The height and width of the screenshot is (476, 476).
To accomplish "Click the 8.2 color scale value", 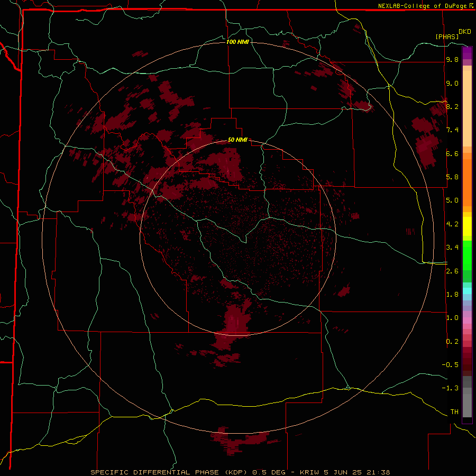I will 452,106.
